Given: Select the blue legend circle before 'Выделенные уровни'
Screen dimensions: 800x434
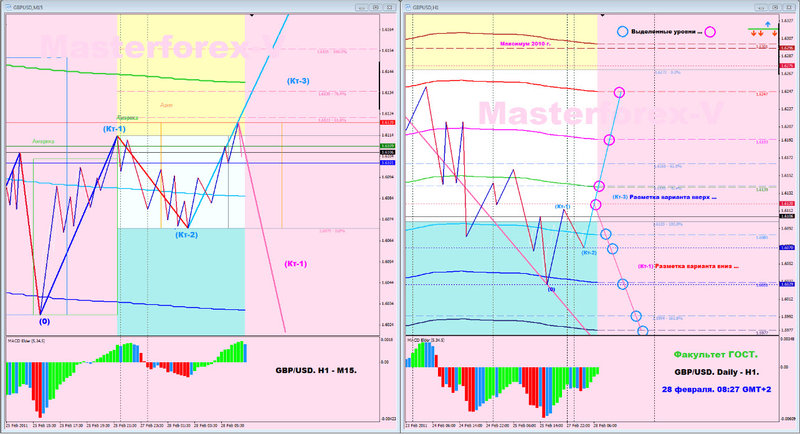Looking at the screenshot, I should (622, 32).
